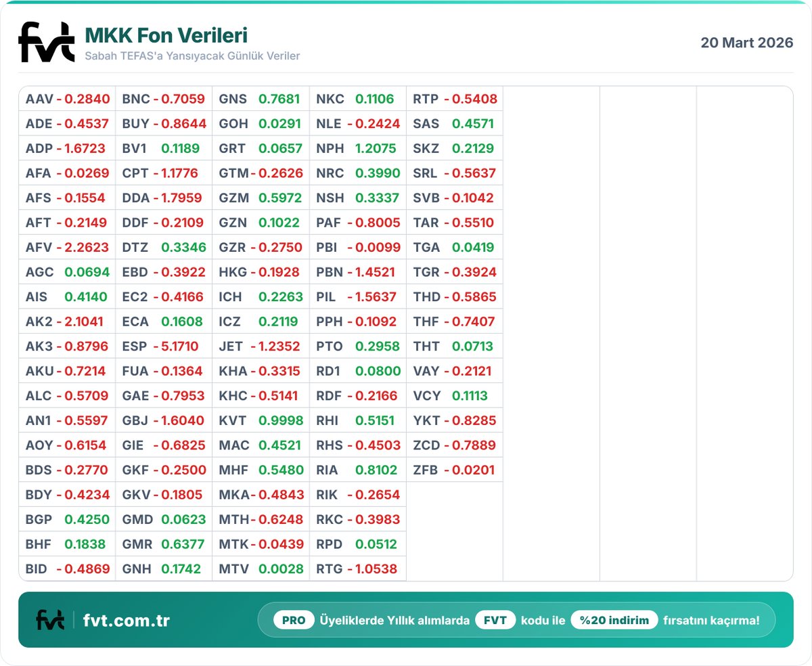The image size is (812, 666).
Task: Select the DTZ 0.3346 cell
Action: click(164, 247)
